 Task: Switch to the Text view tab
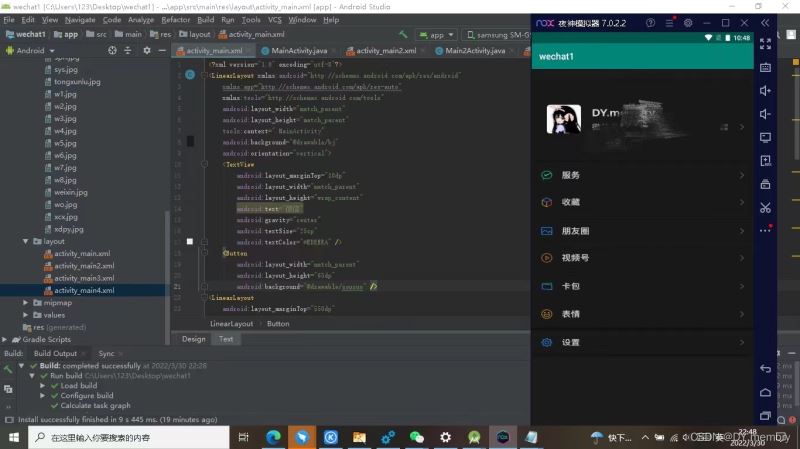pos(226,339)
